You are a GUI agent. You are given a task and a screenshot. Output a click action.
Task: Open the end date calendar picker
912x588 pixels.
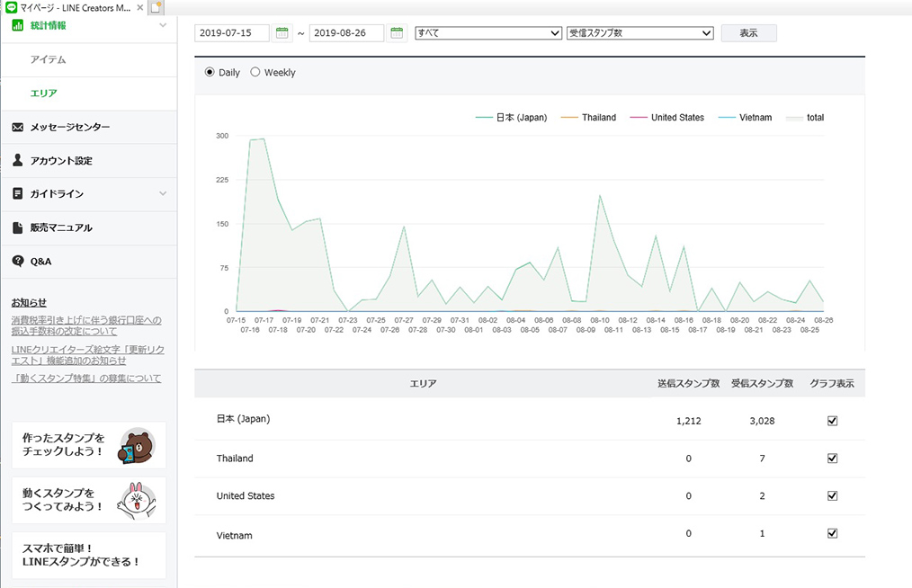397,33
